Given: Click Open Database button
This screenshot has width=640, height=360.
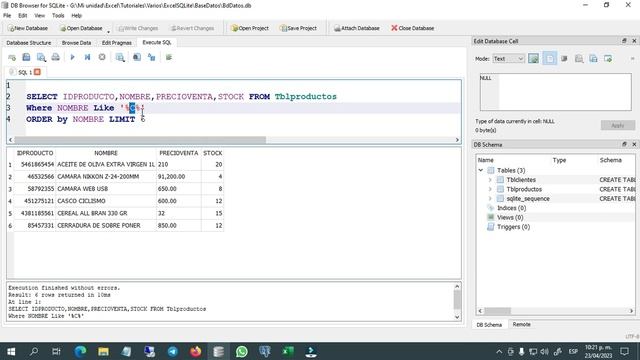Looking at the screenshot, I should tap(81, 28).
